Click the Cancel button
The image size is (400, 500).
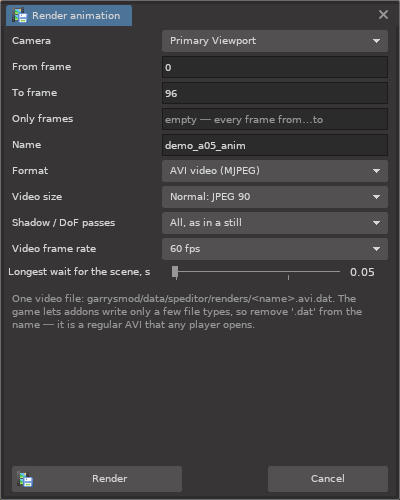pyautogui.click(x=328, y=479)
